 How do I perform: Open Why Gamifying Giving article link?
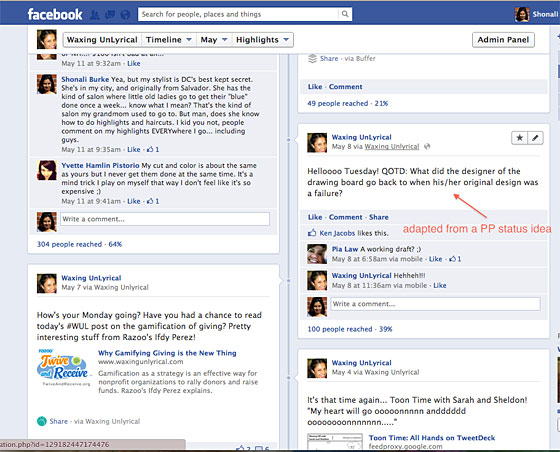pos(167,353)
